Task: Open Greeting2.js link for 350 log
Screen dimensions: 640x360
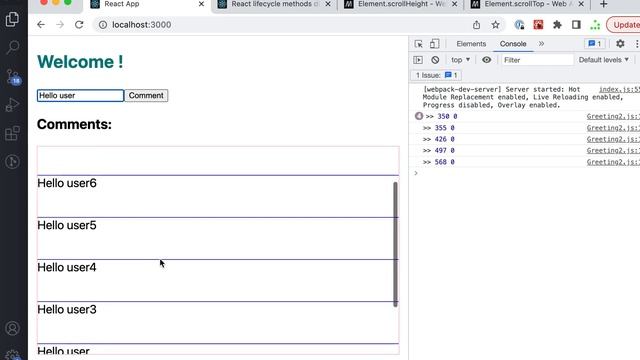Action: pyautogui.click(x=613, y=116)
